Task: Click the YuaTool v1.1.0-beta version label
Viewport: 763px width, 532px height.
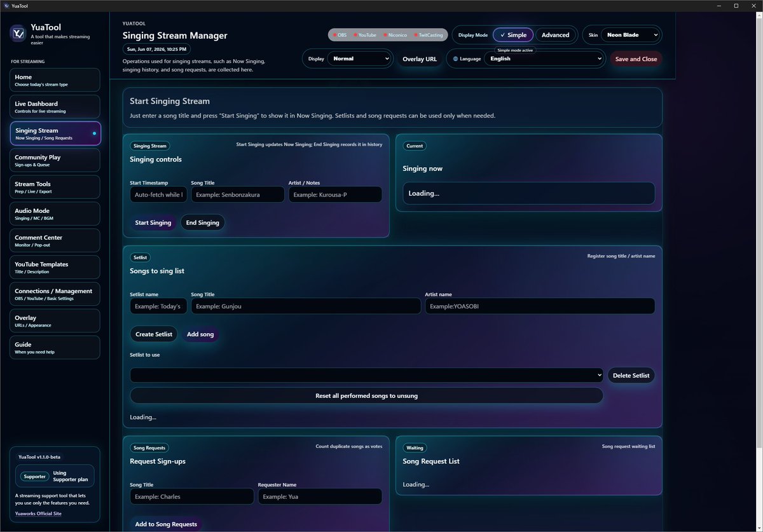Action: pos(39,456)
